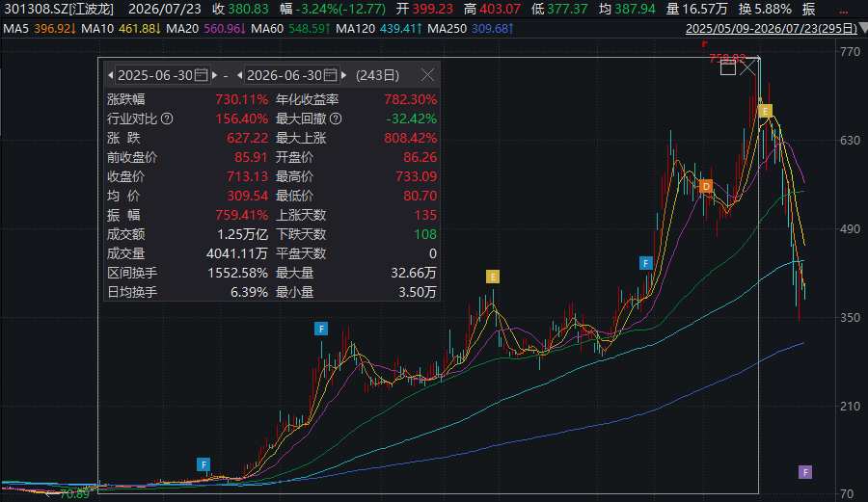Screen dimensions: 868x502
Task: Click the blue F marker near 490
Action: pos(645,263)
